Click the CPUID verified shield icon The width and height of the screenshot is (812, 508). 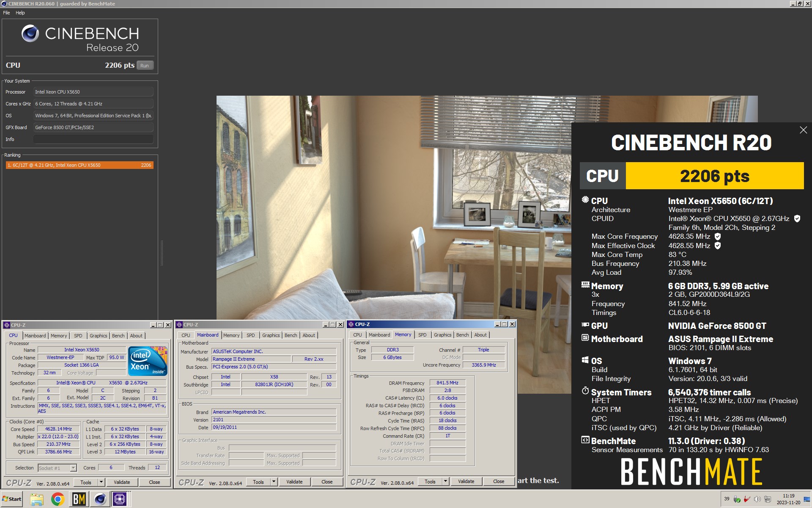(x=797, y=219)
